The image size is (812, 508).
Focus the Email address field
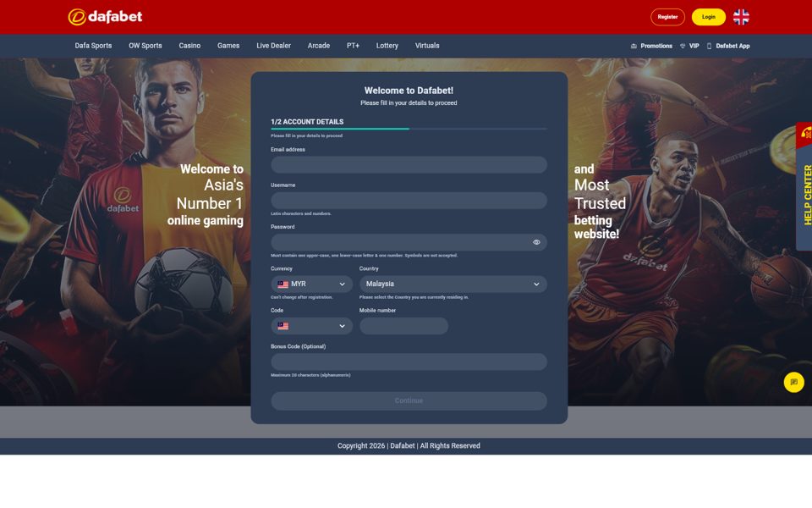pyautogui.click(x=409, y=165)
